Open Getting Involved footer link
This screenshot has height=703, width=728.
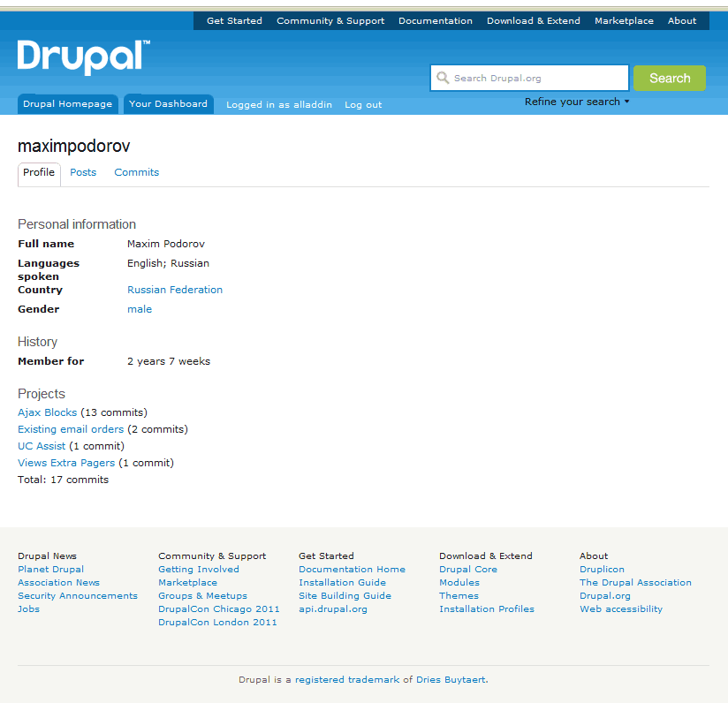[x=199, y=570]
